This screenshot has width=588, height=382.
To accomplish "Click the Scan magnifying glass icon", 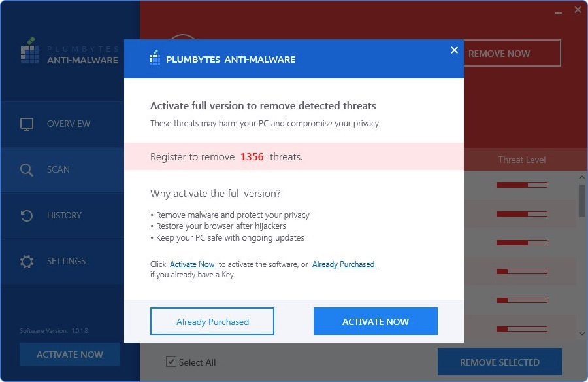I will click(27, 170).
